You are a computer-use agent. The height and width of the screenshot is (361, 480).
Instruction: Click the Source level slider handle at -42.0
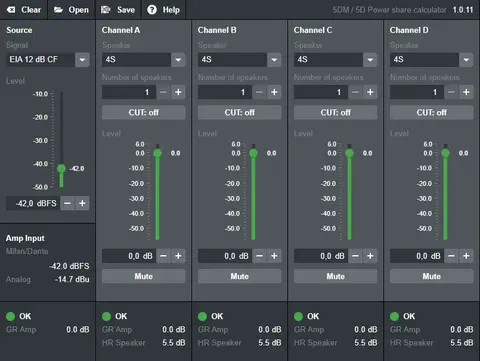61,168
